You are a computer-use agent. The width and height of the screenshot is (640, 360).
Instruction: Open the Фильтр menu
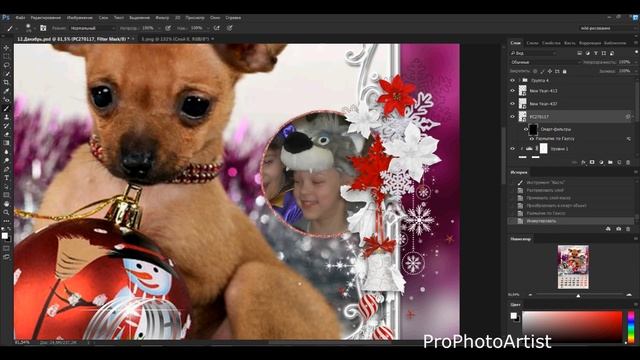click(162, 18)
